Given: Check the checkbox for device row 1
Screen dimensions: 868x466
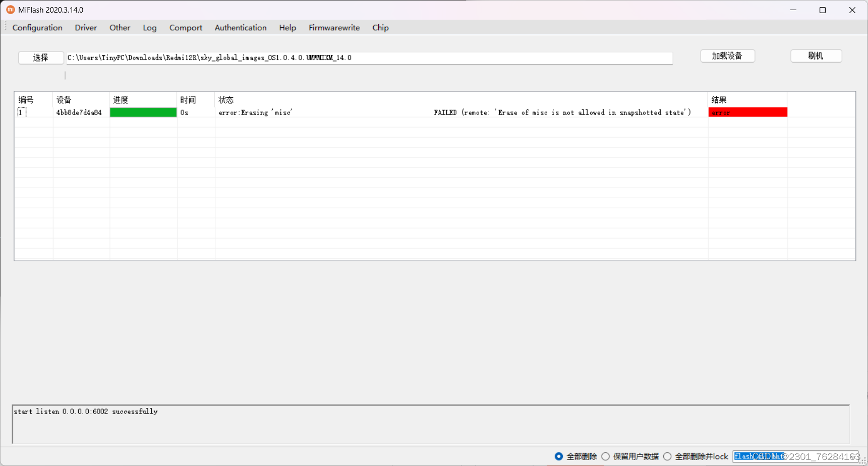Looking at the screenshot, I should [21, 112].
